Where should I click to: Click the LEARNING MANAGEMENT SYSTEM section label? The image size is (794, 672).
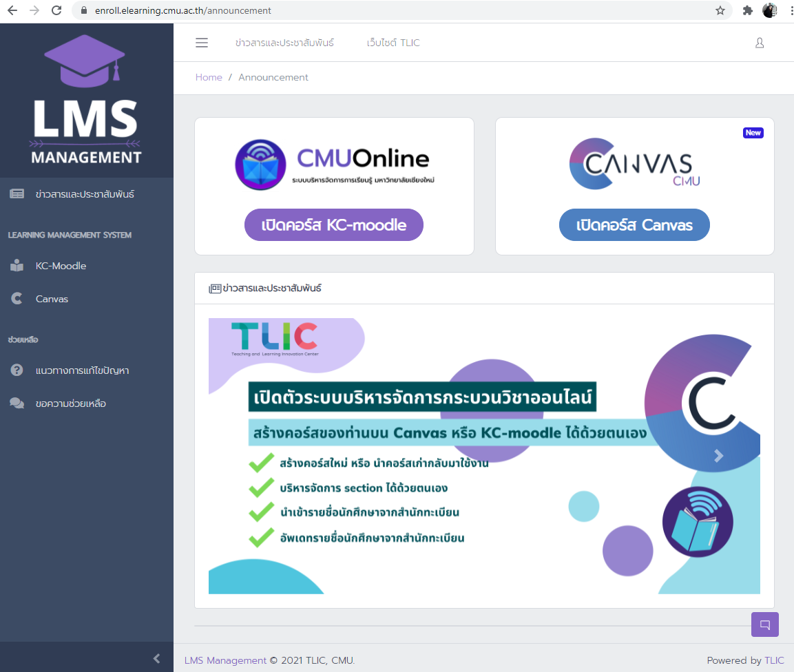click(70, 235)
